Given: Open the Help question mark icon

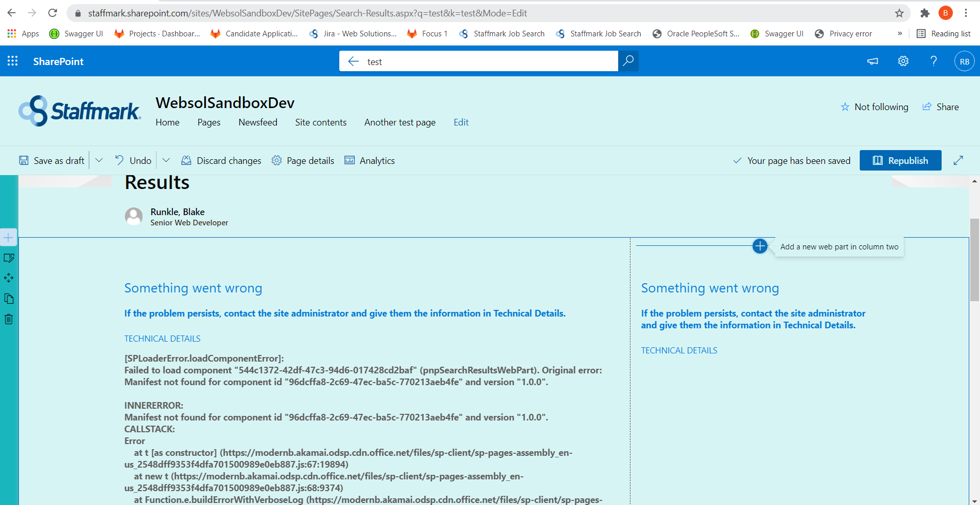Looking at the screenshot, I should pos(933,61).
